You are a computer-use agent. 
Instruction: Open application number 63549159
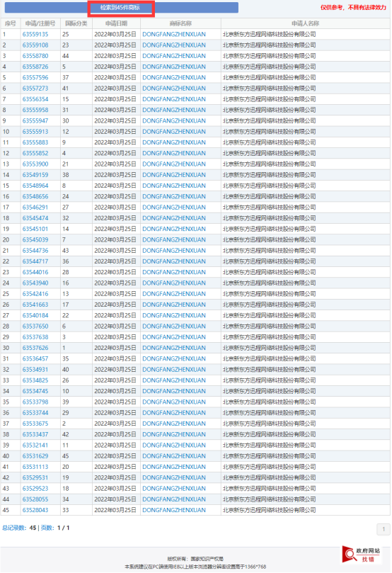coord(35,175)
